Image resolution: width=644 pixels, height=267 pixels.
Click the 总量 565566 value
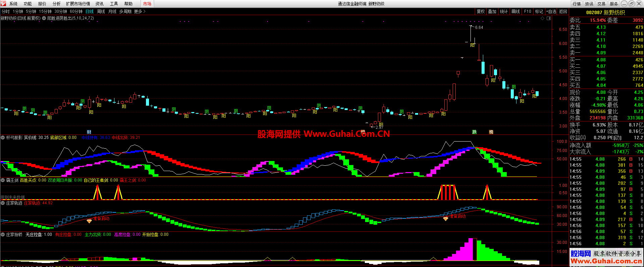598,111
